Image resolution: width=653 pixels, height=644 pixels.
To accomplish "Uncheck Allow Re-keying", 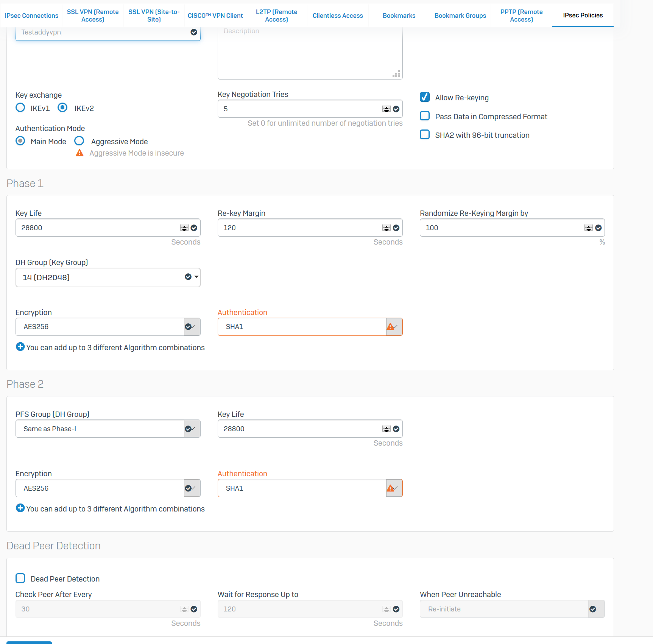I will (425, 97).
